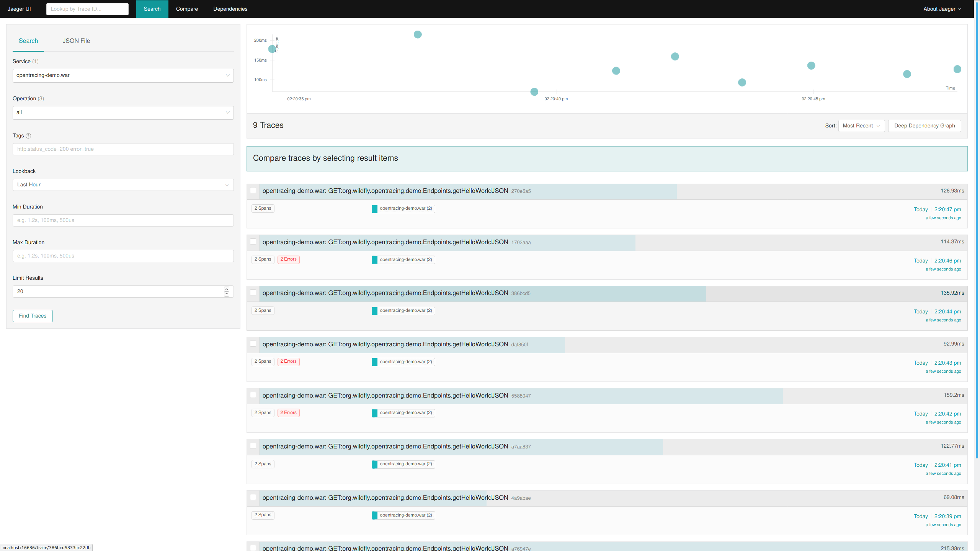Select the checkbox for trace 386bcd5
This screenshot has width=980, height=551.
(253, 293)
